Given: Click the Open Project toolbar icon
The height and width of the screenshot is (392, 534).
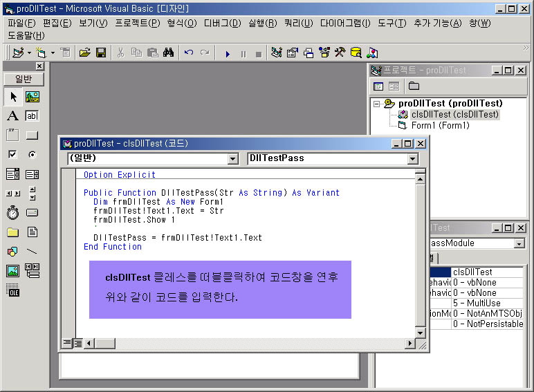Looking at the screenshot, I should (x=85, y=53).
